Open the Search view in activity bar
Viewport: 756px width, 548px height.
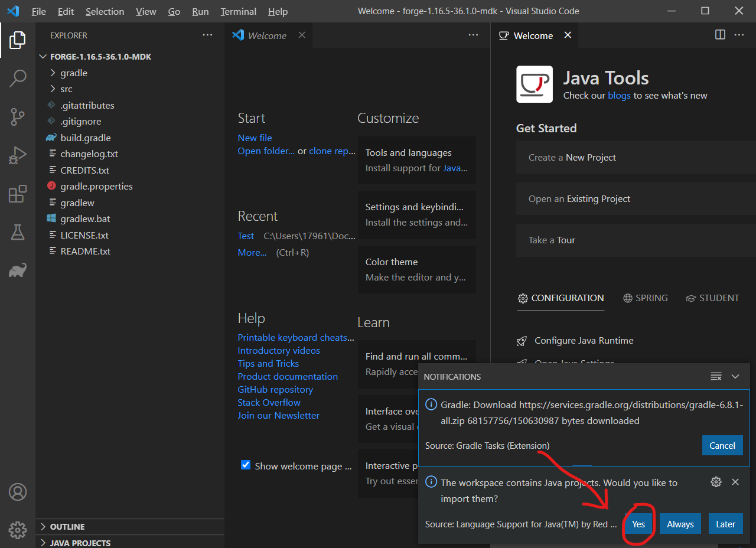pos(18,79)
